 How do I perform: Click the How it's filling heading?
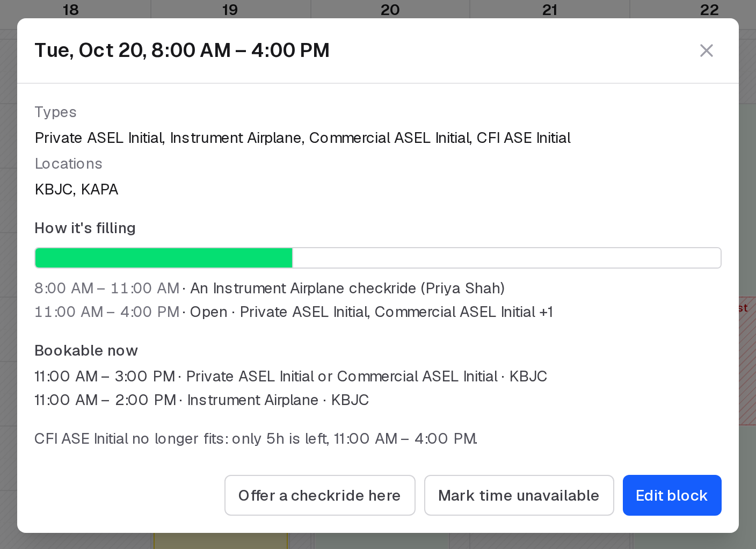[x=85, y=228]
